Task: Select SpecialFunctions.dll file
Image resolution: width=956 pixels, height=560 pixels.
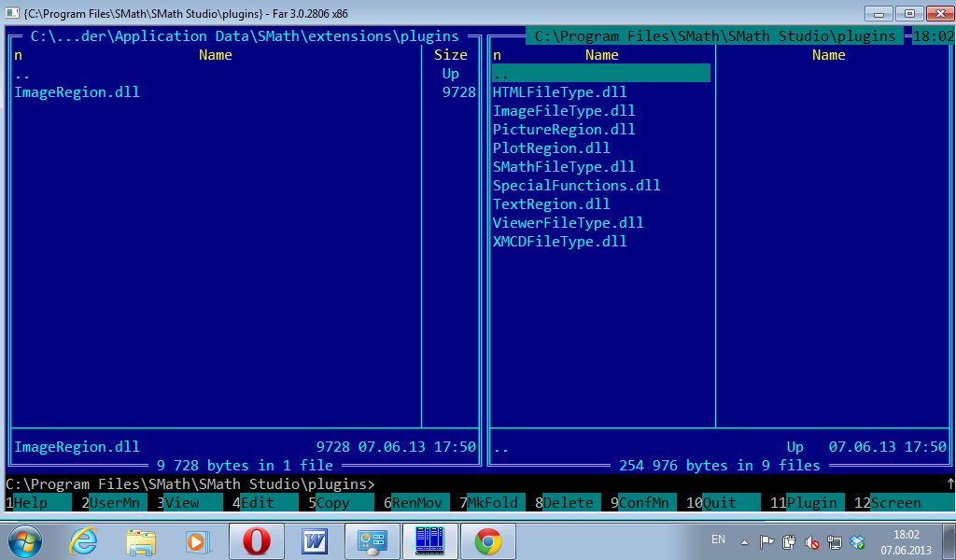Action: tap(576, 186)
